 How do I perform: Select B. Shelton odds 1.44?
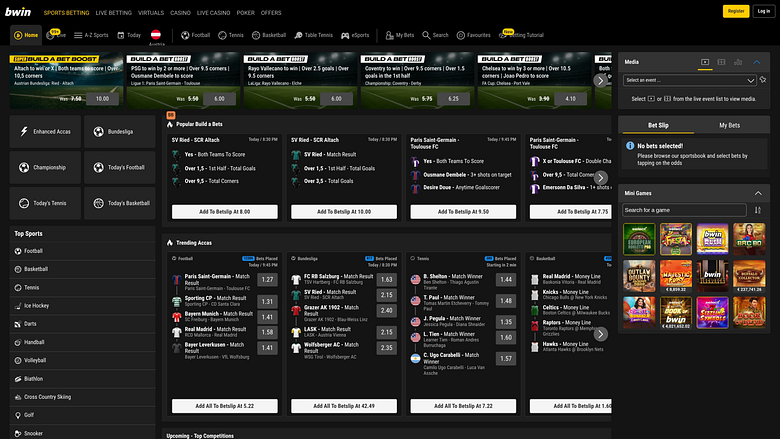(x=506, y=280)
